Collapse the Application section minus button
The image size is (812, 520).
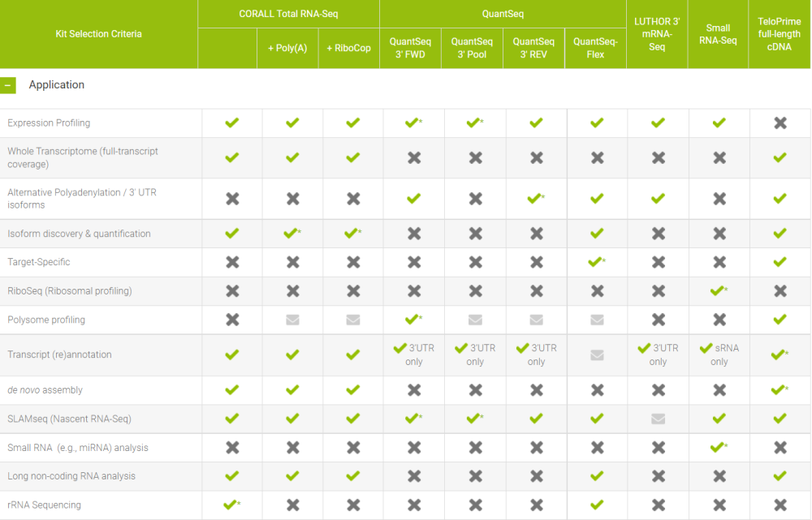click(x=8, y=85)
